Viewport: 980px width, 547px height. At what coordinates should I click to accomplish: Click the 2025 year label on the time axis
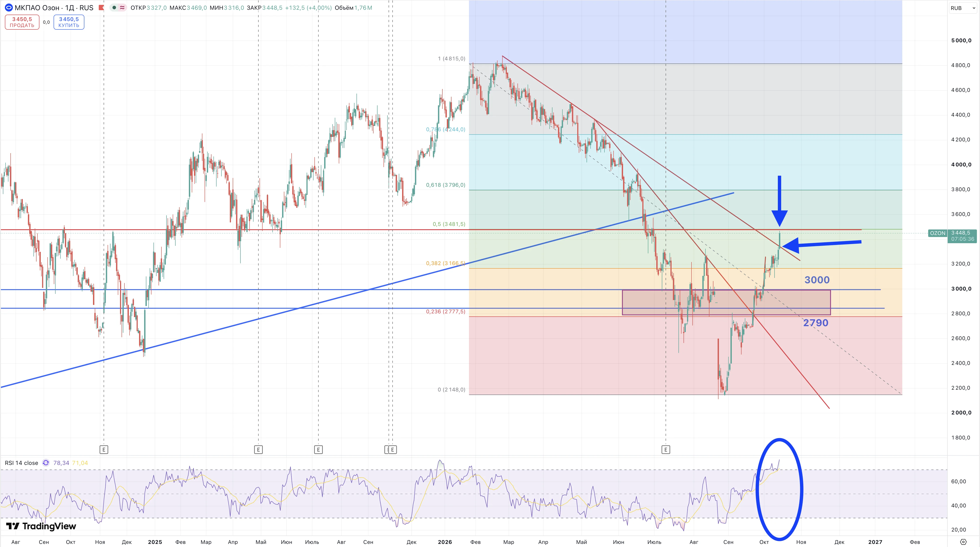[155, 542]
